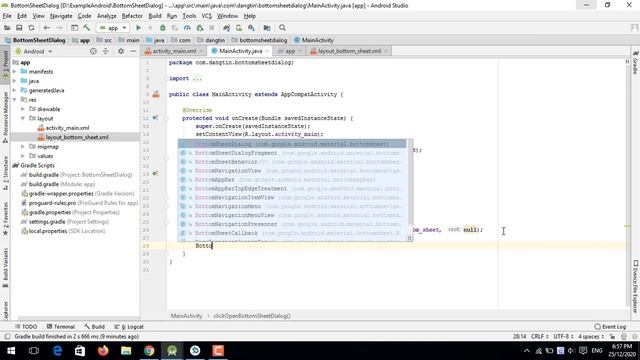
Task: Switch to the layout_bottom_sheet.xml editor tab
Action: click(x=349, y=51)
